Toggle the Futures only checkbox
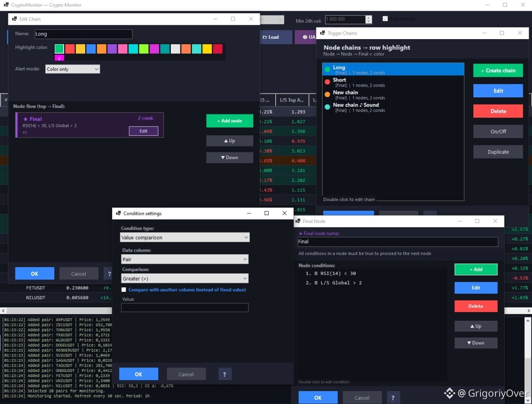The width and height of the screenshot is (532, 404). coord(385,19)
